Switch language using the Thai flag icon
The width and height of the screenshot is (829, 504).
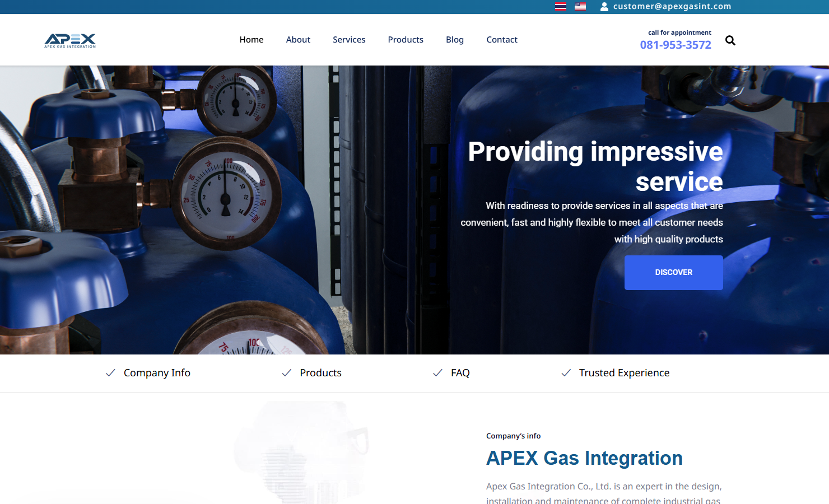click(x=560, y=6)
